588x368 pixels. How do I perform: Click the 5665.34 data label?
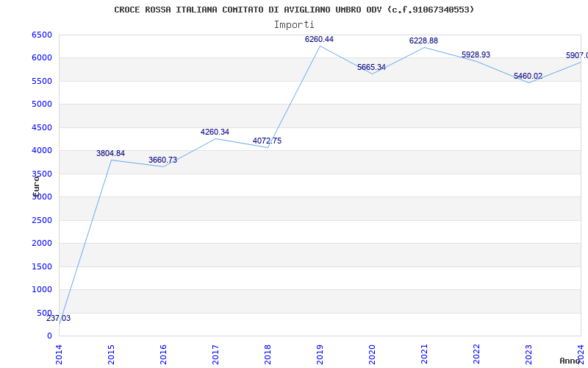[x=371, y=68]
